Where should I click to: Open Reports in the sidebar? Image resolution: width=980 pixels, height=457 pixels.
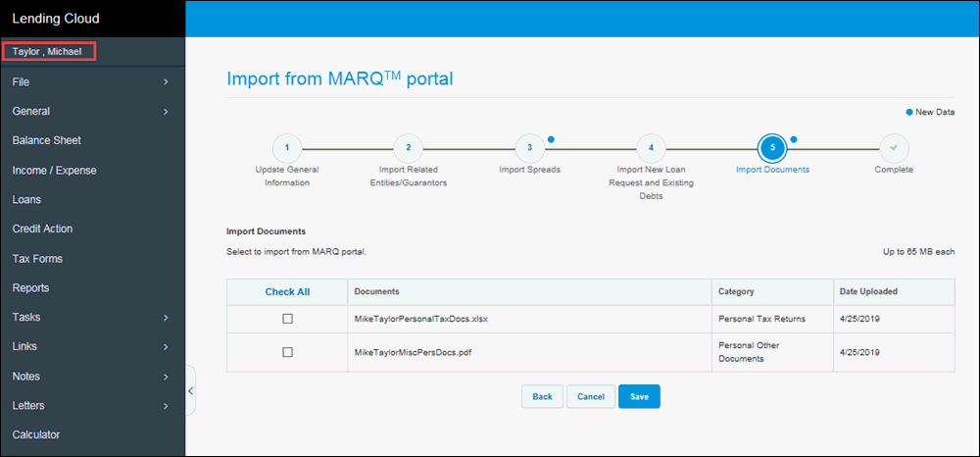click(30, 287)
